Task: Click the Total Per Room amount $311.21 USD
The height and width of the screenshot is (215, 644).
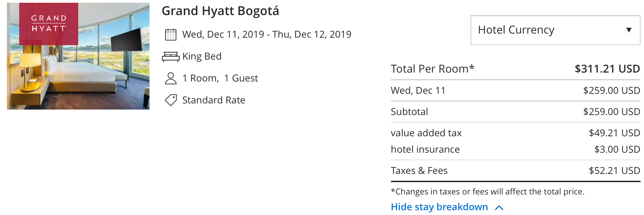Action: click(x=607, y=69)
